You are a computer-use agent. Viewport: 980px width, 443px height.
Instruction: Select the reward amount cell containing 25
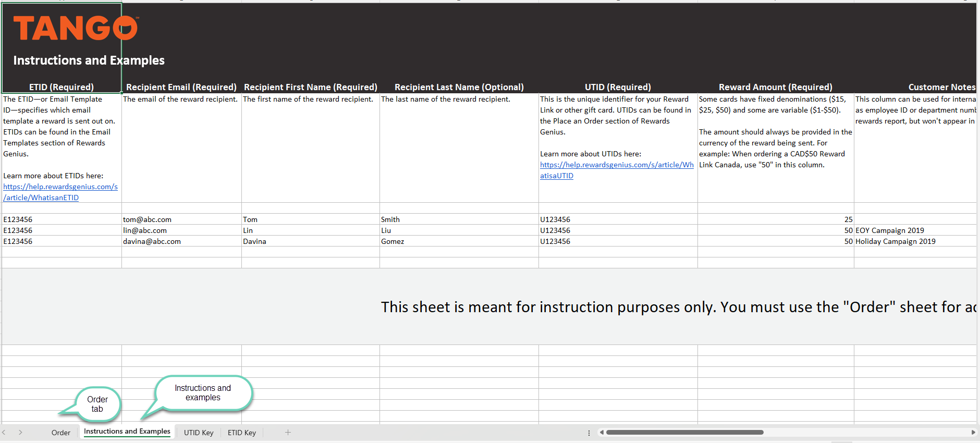pos(775,219)
